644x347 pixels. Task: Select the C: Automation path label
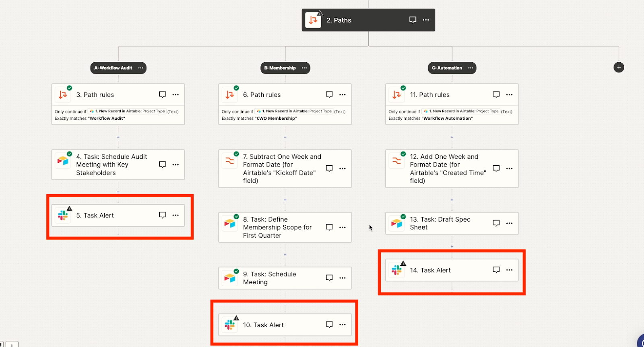click(447, 68)
